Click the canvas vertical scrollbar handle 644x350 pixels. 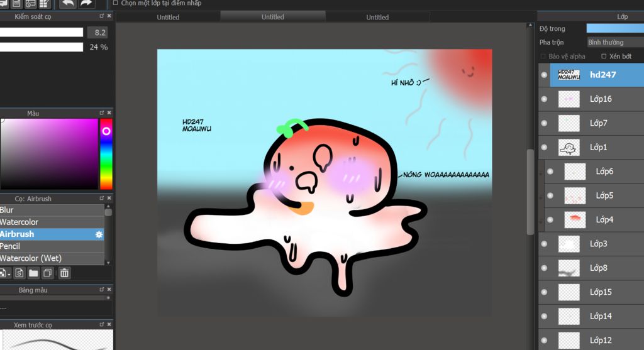[x=530, y=192]
